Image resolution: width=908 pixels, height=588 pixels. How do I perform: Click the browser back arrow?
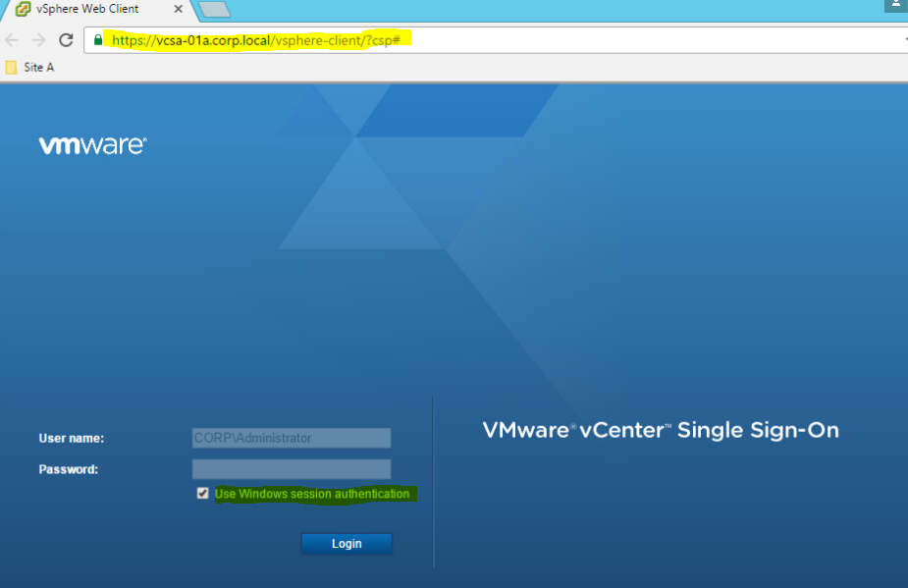[x=12, y=40]
